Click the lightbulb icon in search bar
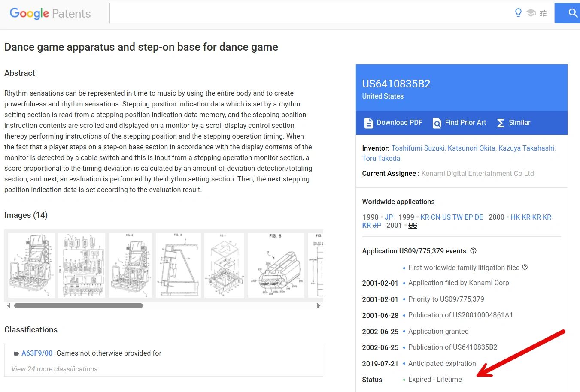Screen dimensions: 580x392 point(518,13)
